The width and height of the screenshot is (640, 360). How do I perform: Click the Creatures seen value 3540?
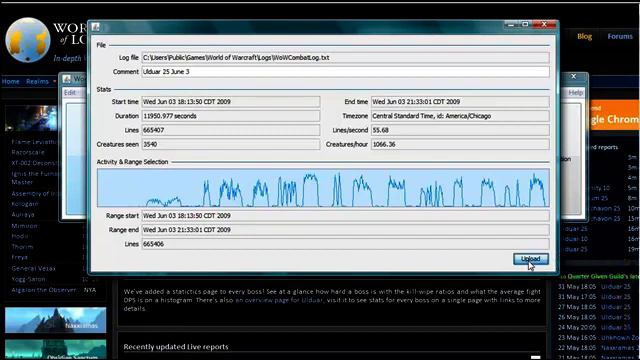coord(231,144)
